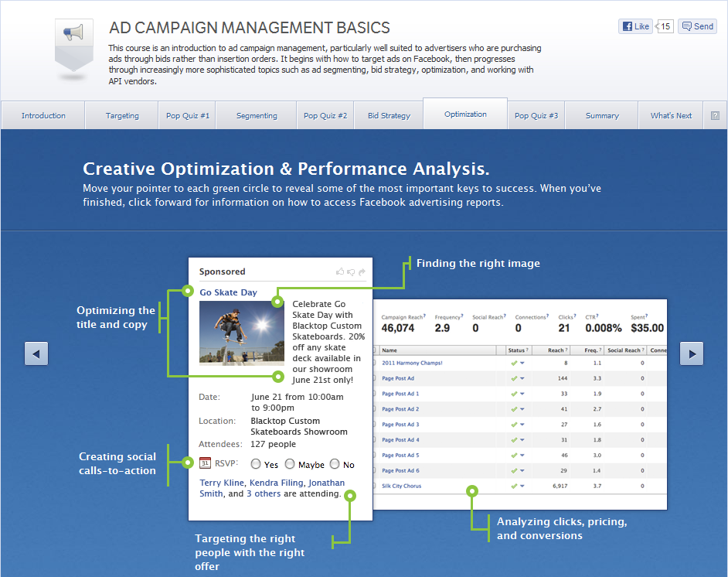Open the Pop Quiz #3 tab
Screen dimensions: 728x577
click(536, 116)
